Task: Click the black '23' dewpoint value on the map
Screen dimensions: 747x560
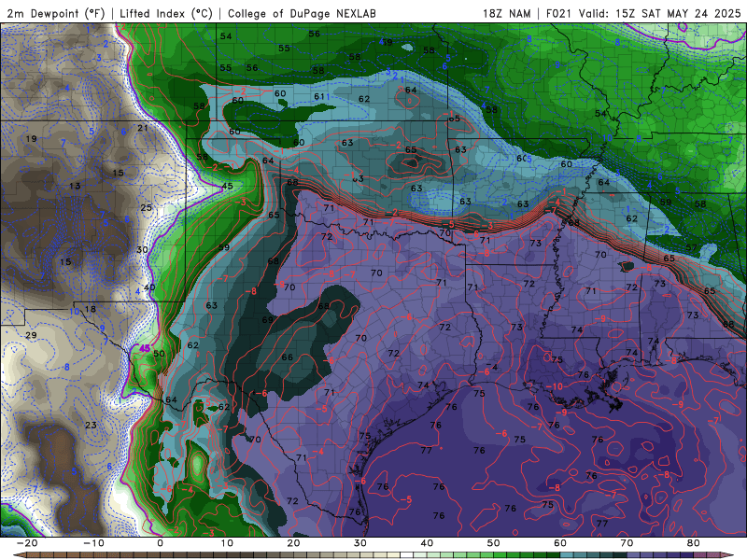Action: pyautogui.click(x=91, y=426)
